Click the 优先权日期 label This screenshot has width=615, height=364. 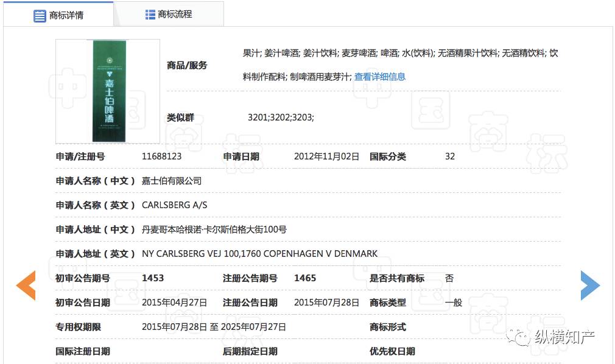point(392,351)
